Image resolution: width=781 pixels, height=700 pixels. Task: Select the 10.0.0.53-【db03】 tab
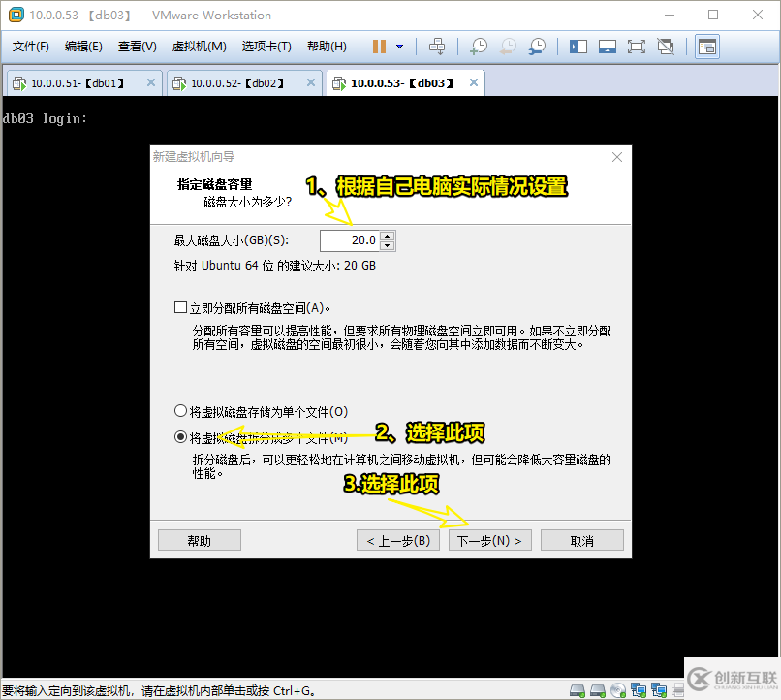pos(405,82)
